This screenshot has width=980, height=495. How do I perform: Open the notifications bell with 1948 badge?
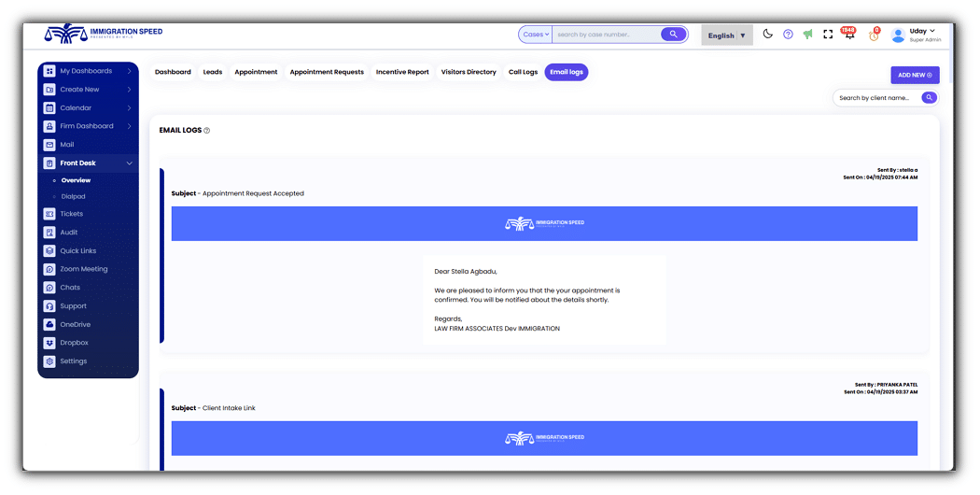pos(849,35)
